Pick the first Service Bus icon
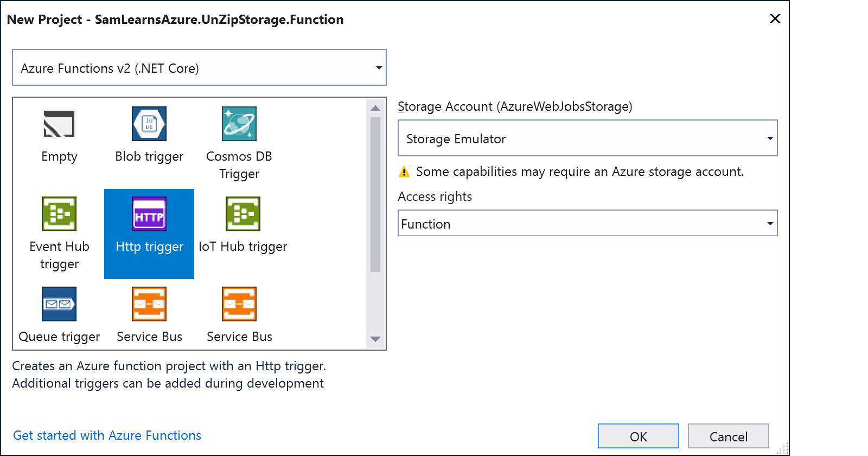This screenshot has height=456, width=868. 149,304
